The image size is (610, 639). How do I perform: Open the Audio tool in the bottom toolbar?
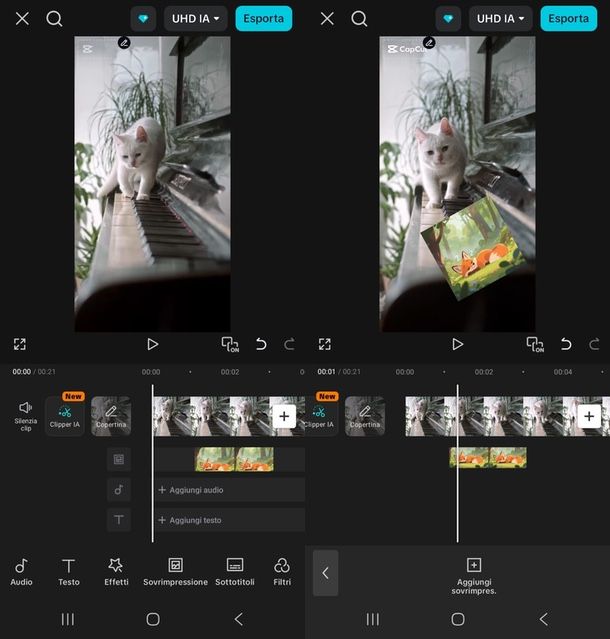21,571
